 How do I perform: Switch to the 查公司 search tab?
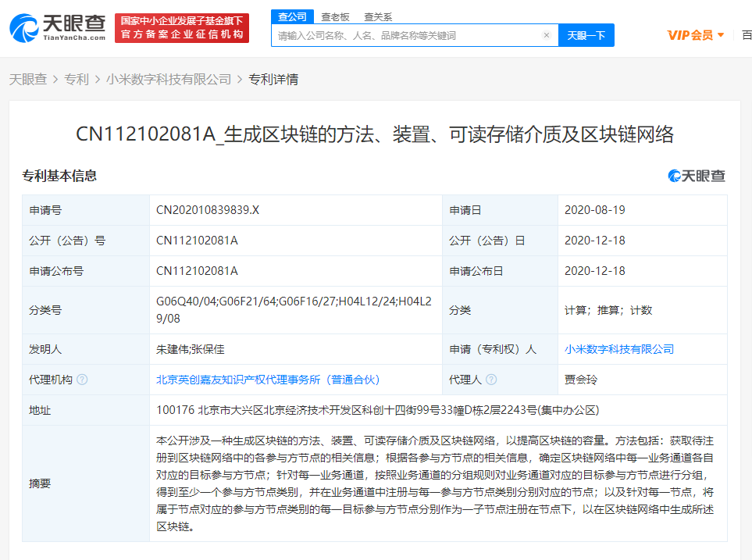tap(292, 17)
